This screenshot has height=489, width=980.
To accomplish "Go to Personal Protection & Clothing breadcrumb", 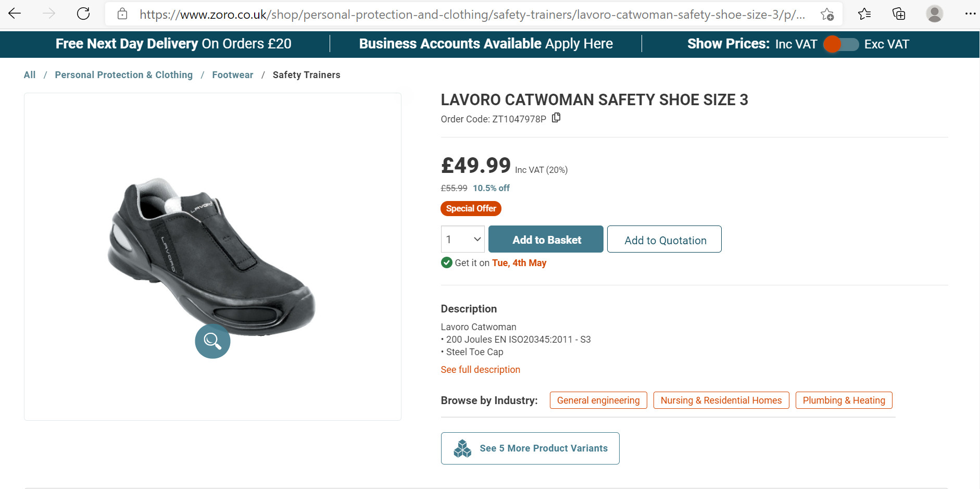I will [123, 75].
